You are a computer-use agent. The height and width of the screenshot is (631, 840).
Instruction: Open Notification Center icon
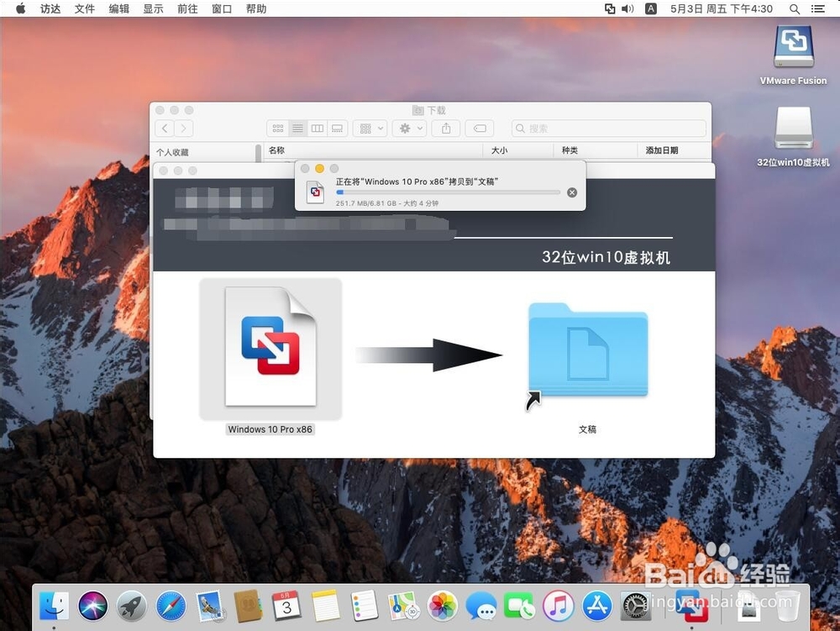click(x=818, y=8)
